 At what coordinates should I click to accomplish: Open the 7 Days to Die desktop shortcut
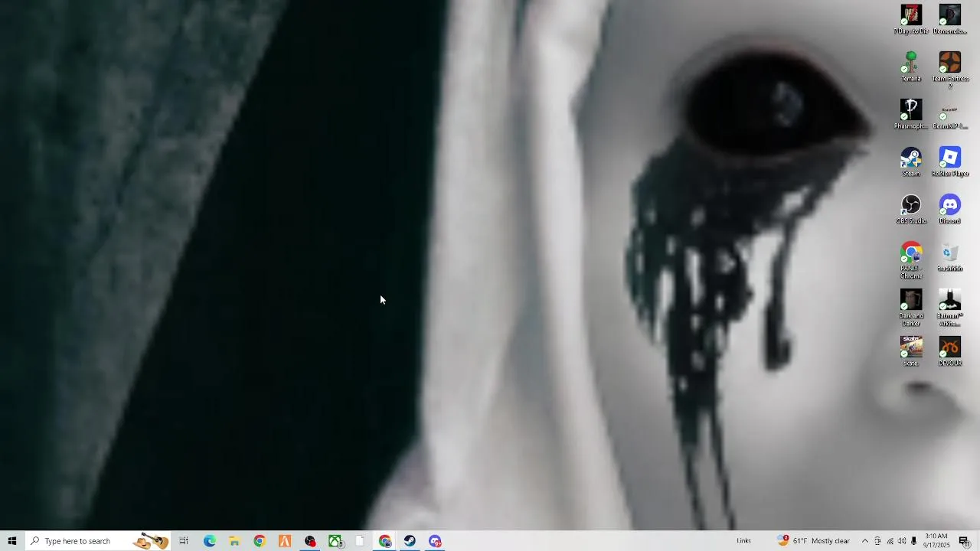coord(911,19)
